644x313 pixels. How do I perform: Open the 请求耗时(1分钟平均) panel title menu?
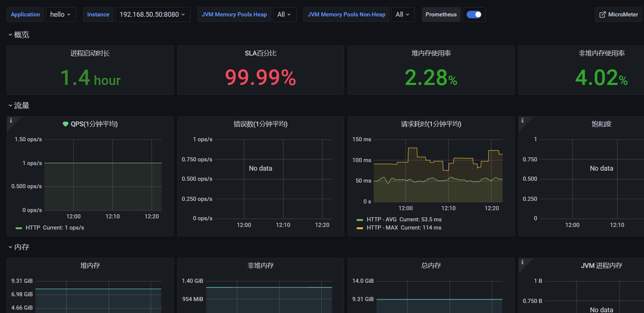pos(431,124)
